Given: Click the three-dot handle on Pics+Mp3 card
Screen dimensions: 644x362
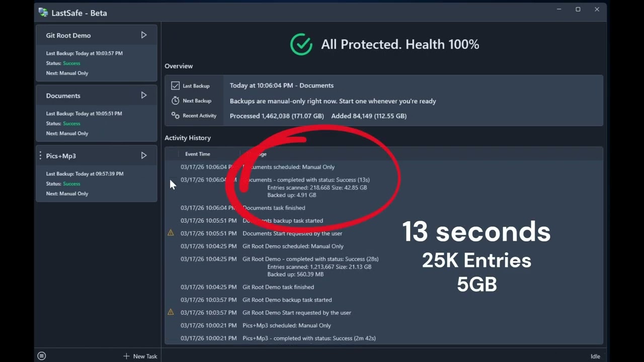Looking at the screenshot, I should [x=40, y=156].
